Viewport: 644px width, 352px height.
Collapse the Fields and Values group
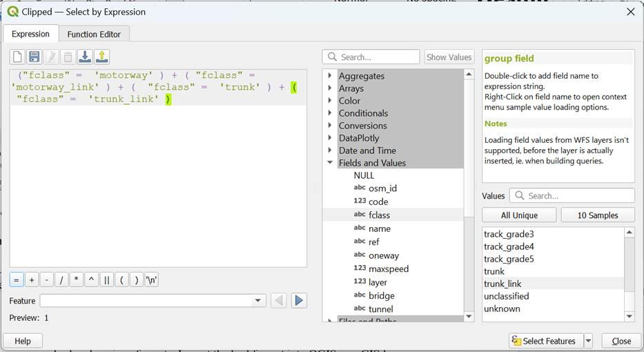pos(330,163)
